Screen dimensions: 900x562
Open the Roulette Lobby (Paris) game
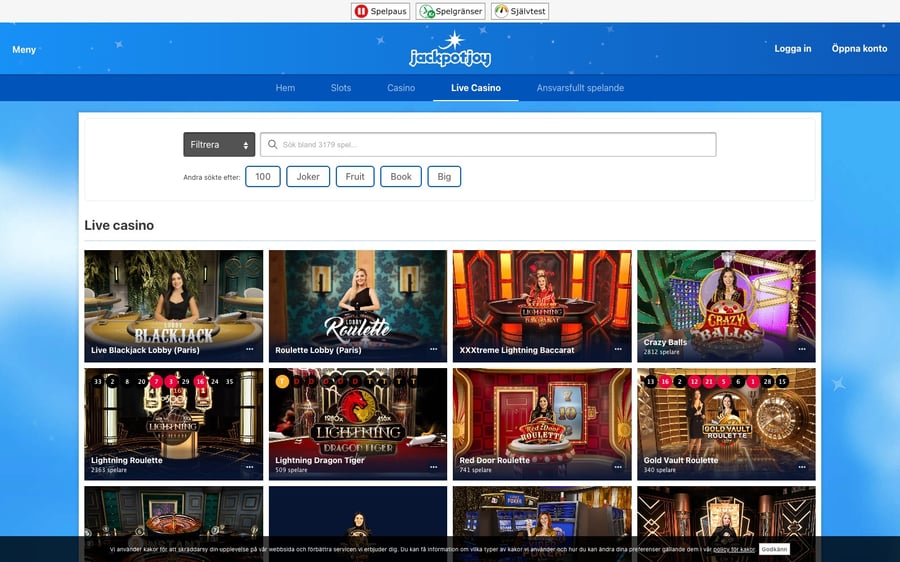point(358,306)
